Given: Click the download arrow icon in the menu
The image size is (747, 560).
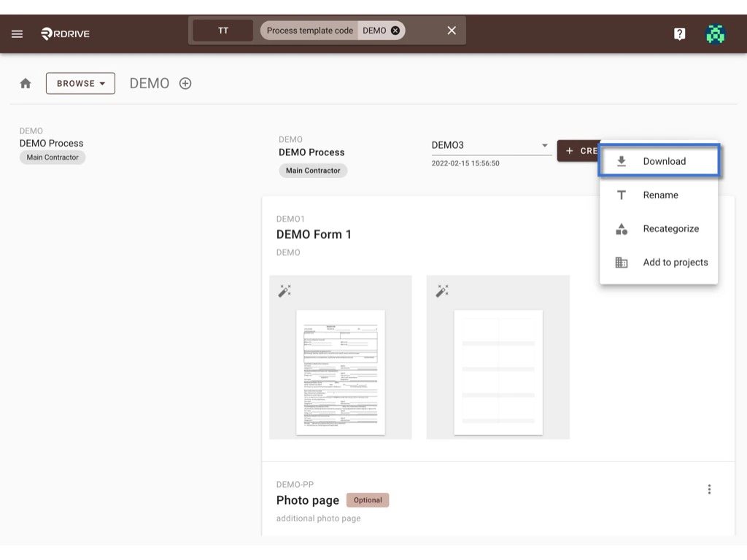Looking at the screenshot, I should [622, 160].
